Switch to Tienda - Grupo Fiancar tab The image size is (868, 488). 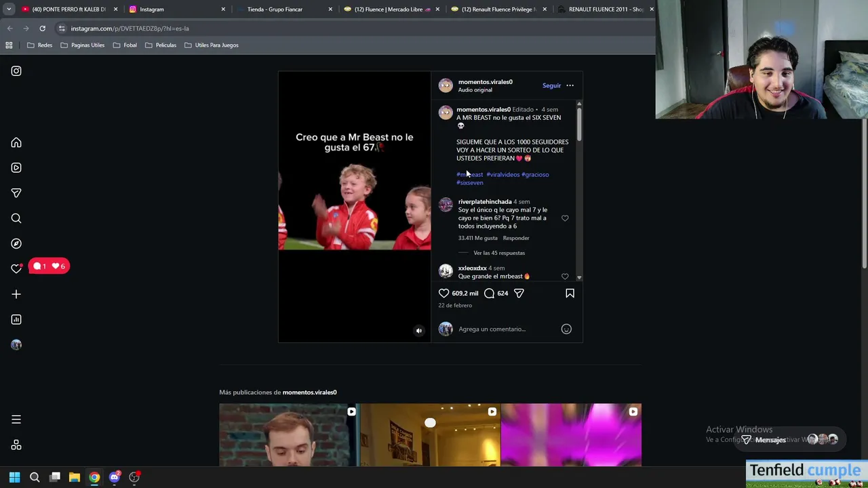pyautogui.click(x=275, y=9)
